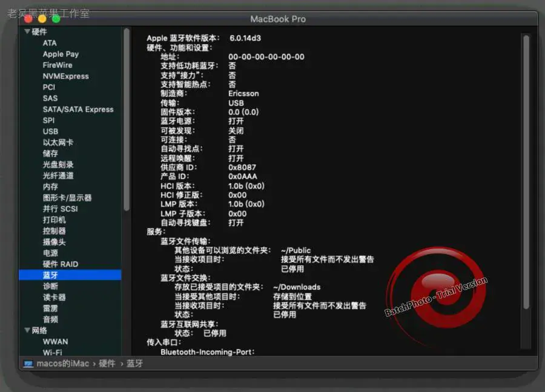Image resolution: width=545 pixels, height=392 pixels.
Task: Choose NVMExpress in the hardware list
Action: click(65, 76)
